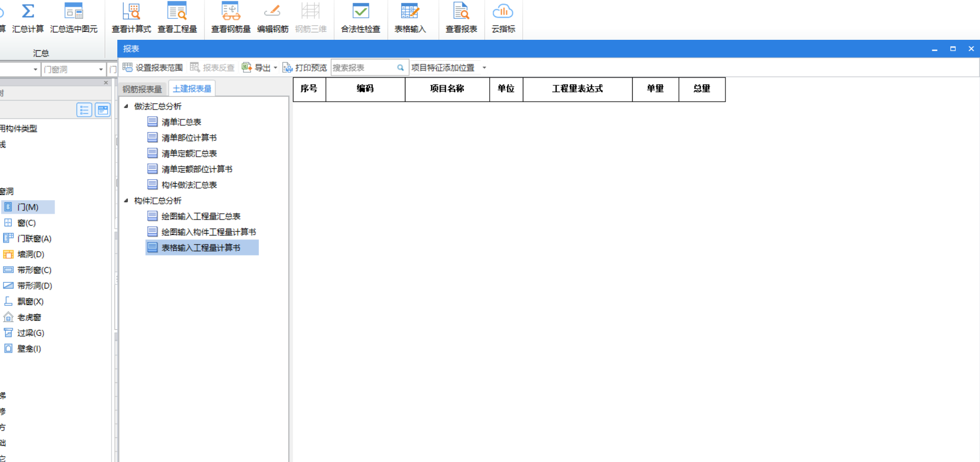The image size is (980, 462).
Task: Close the left navigation panel
Action: click(x=106, y=83)
